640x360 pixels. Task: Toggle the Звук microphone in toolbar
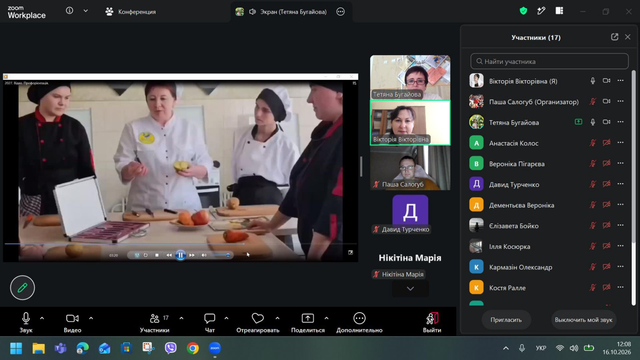click(x=26, y=322)
